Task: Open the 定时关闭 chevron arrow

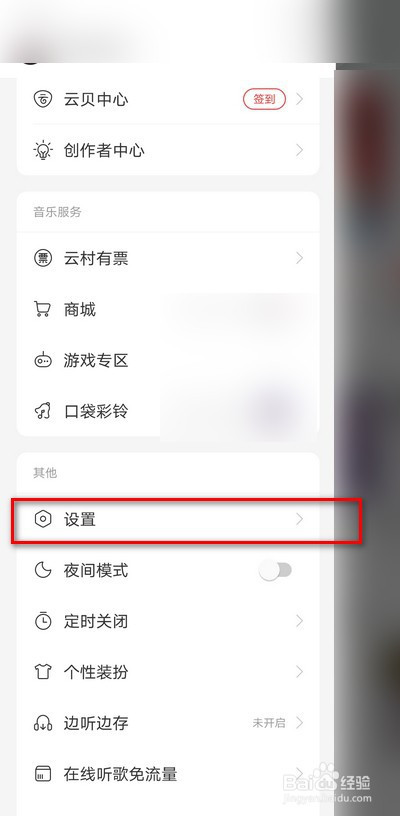Action: pyautogui.click(x=300, y=621)
